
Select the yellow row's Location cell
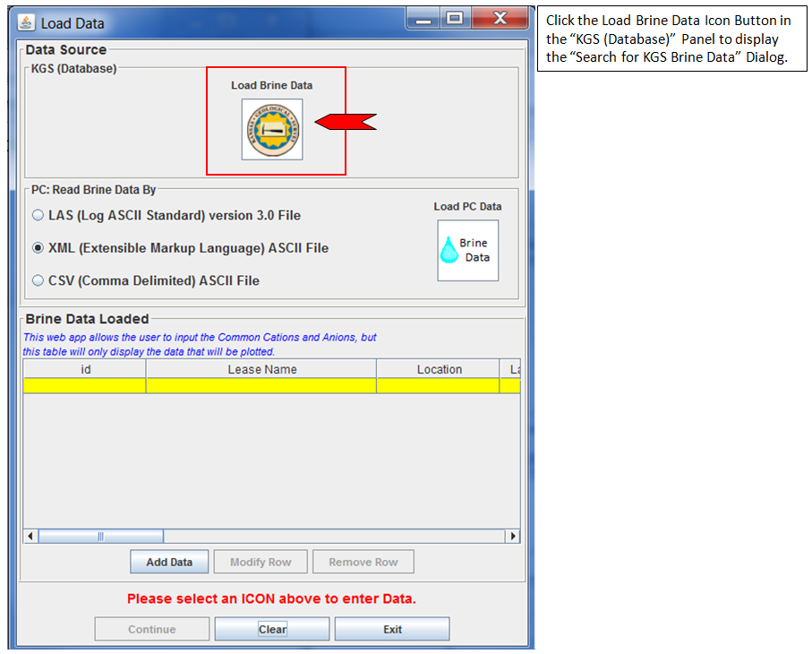click(x=439, y=385)
